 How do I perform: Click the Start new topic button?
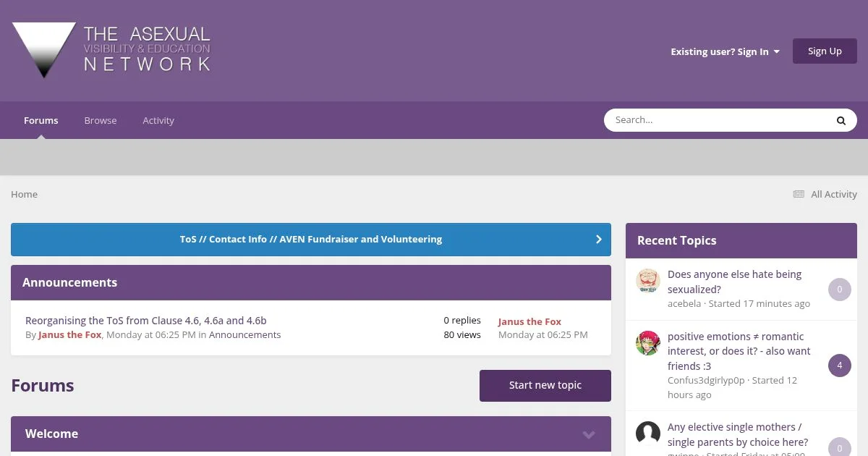point(545,386)
